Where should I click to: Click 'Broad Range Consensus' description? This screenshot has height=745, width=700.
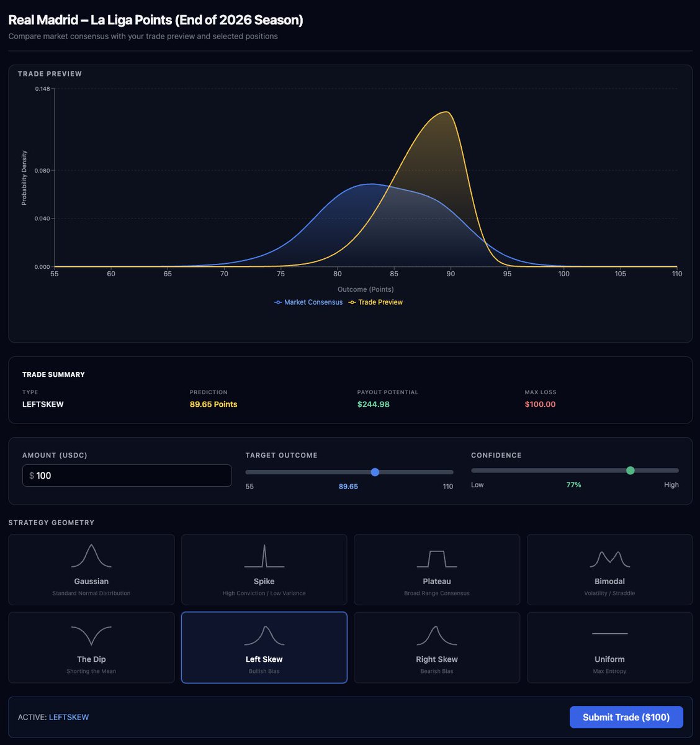point(437,594)
